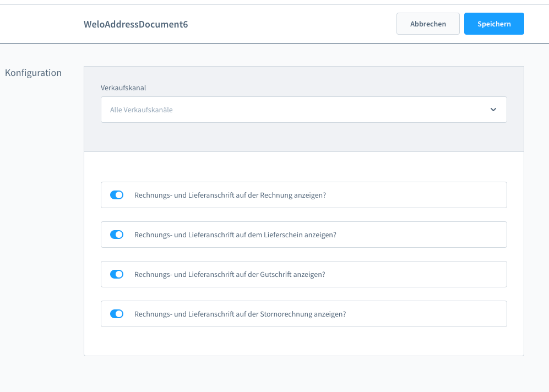Click the Konfiguration section label
Viewport: 549px width, 392px height.
tap(33, 73)
